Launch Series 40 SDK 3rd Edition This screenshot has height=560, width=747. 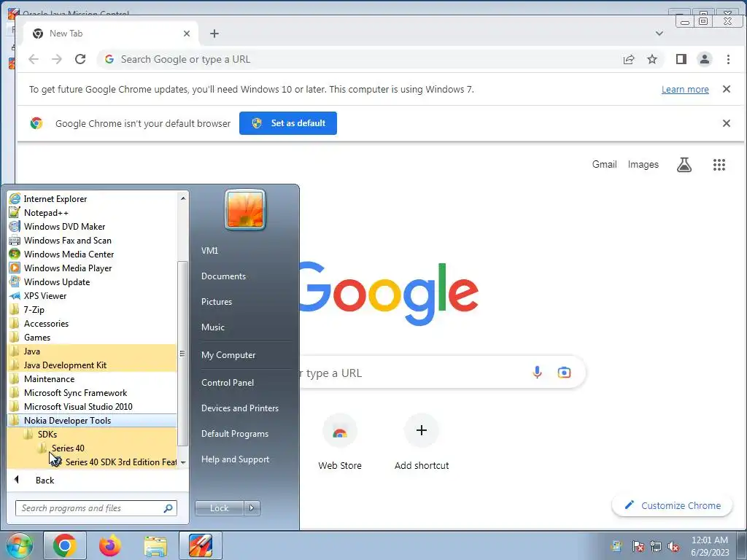93,462
